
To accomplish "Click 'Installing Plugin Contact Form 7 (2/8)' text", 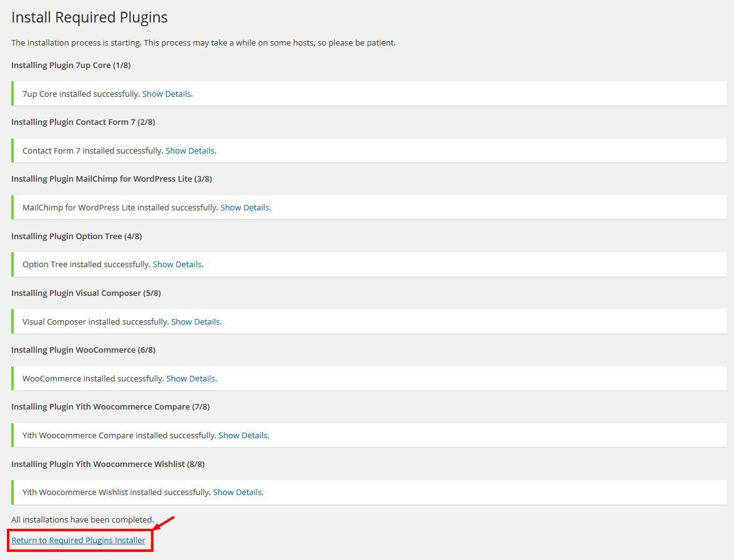I will tap(83, 122).
